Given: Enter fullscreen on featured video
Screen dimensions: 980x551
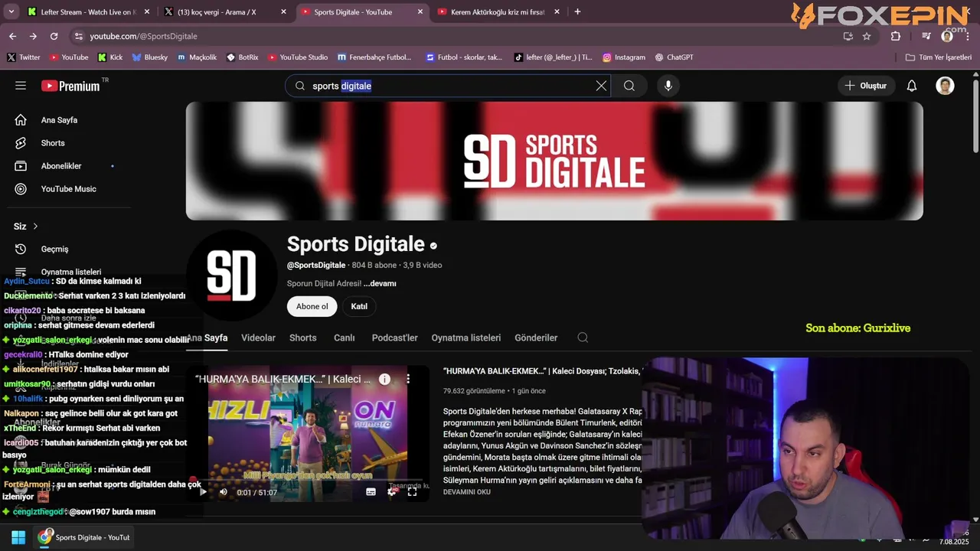Looking at the screenshot, I should pos(412,492).
